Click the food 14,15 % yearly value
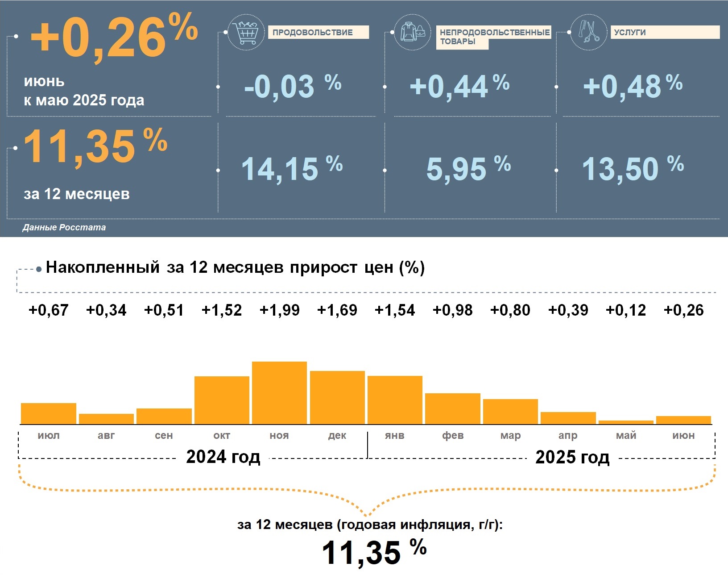728x575 pixels. [x=291, y=169]
